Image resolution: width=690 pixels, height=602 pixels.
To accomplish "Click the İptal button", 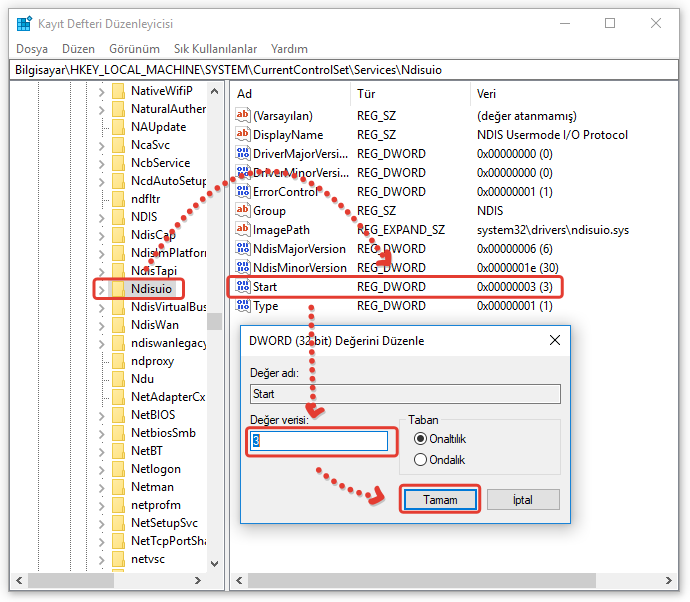I will pyautogui.click(x=522, y=499).
